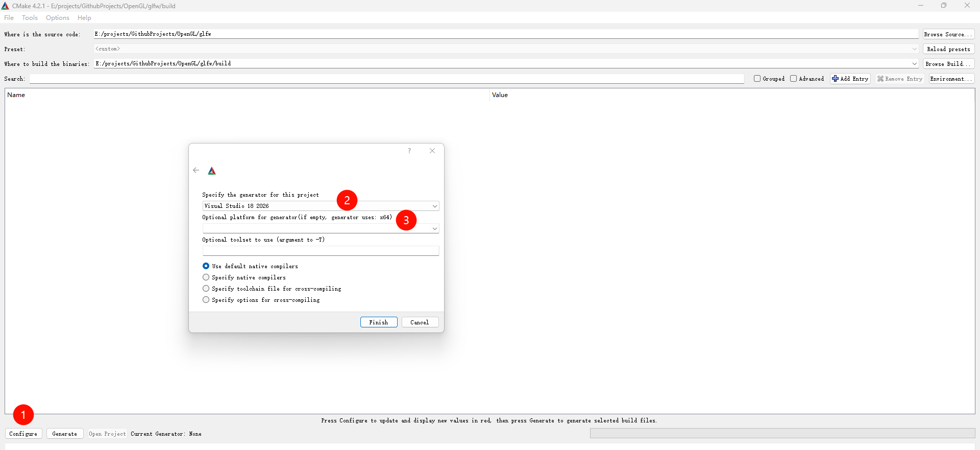The width and height of the screenshot is (980, 450).
Task: Click the Finish button
Action: [379, 322]
